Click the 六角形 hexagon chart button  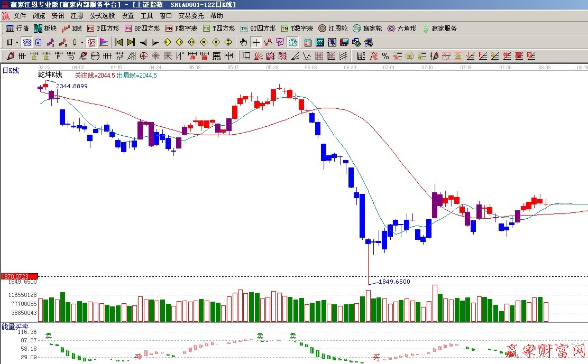[x=402, y=29]
